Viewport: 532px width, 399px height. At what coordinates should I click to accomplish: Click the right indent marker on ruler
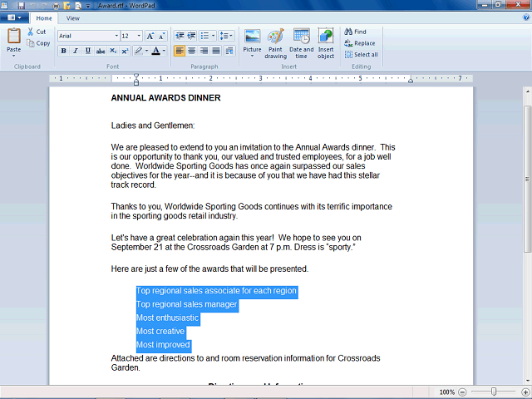click(411, 81)
